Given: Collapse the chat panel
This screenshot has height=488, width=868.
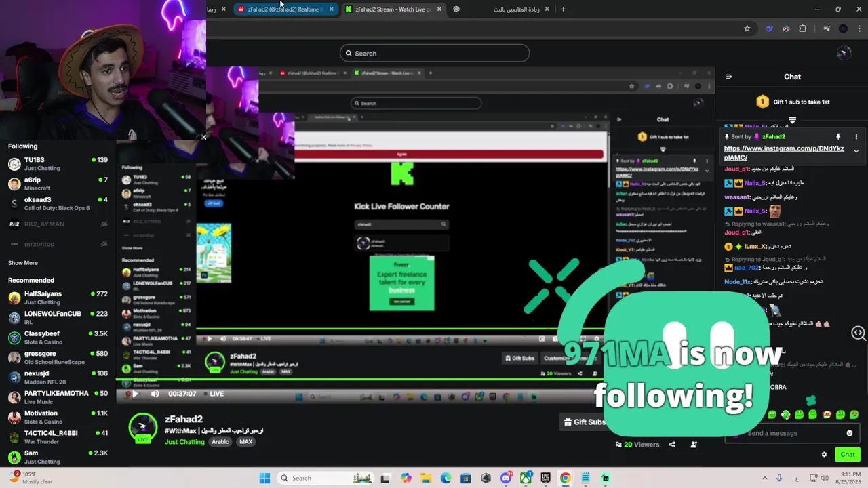Looking at the screenshot, I should click(728, 77).
